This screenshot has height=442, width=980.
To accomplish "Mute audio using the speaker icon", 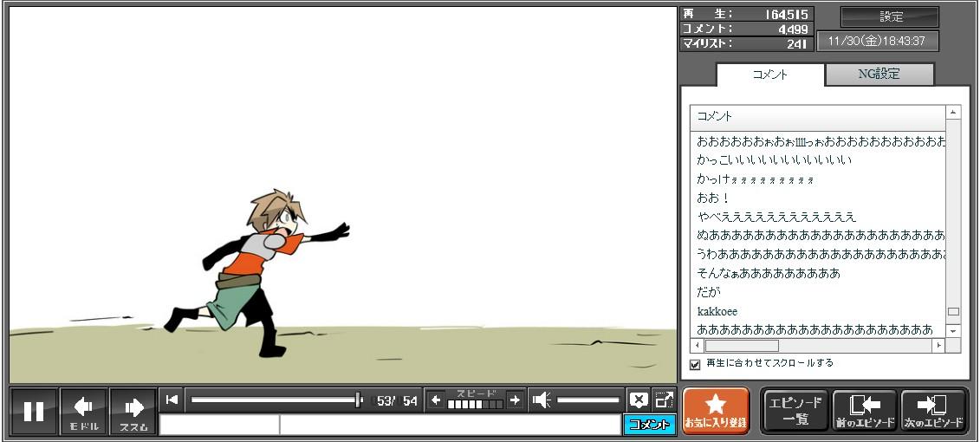I will click(x=542, y=400).
